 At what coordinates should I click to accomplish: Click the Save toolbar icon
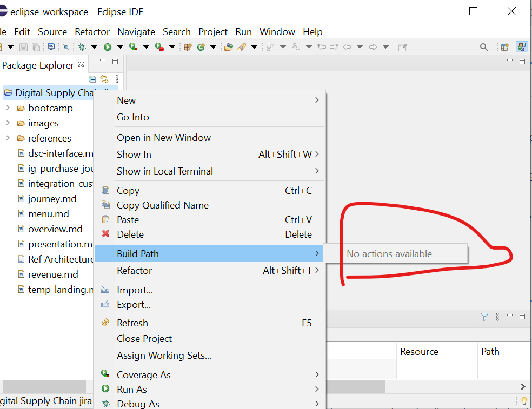coord(23,47)
